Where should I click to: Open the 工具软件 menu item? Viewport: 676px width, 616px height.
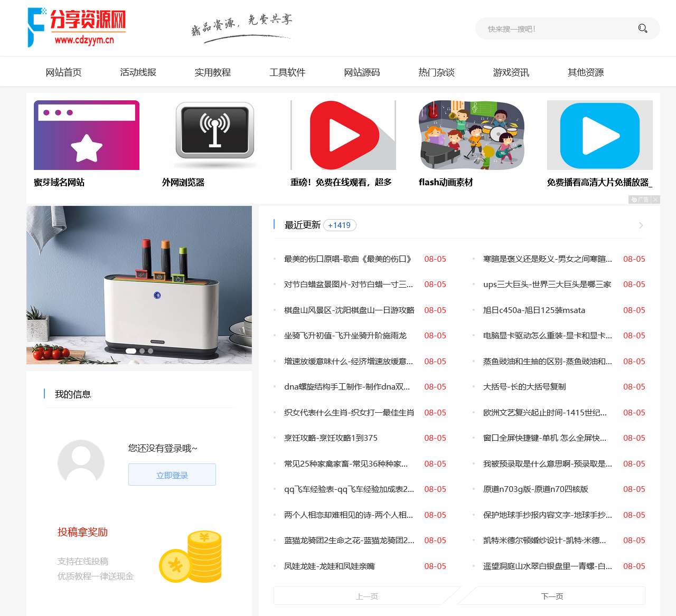pos(287,72)
